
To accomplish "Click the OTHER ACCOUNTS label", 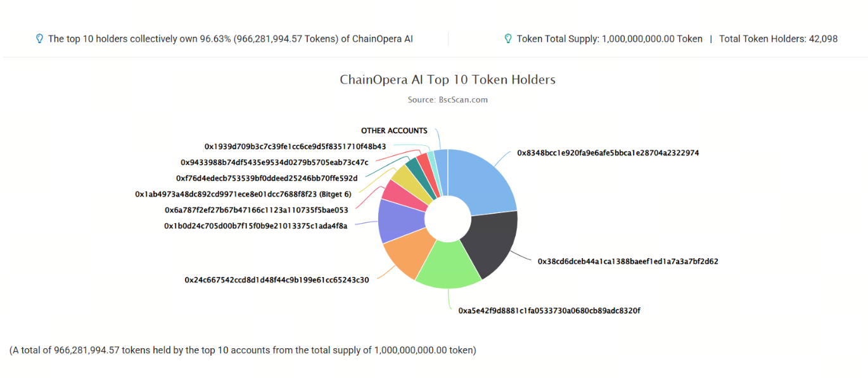I will [394, 131].
